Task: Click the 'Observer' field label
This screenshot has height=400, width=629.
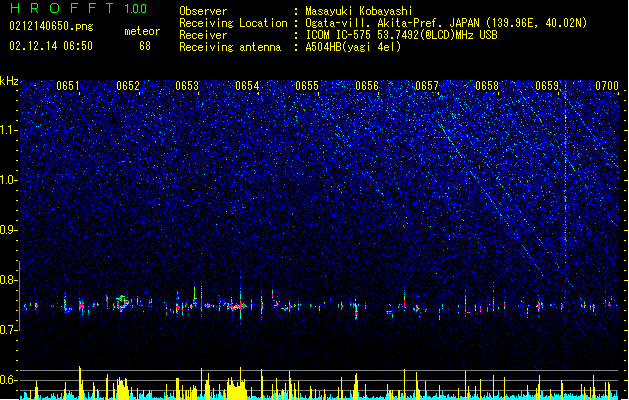Action: tap(203, 11)
